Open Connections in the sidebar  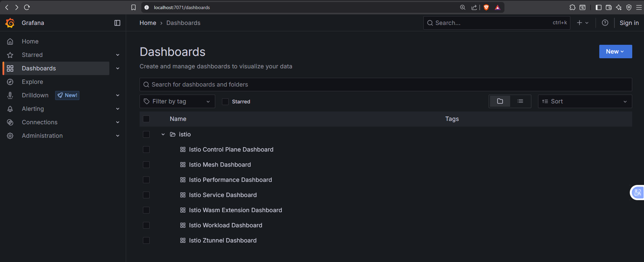click(x=40, y=122)
